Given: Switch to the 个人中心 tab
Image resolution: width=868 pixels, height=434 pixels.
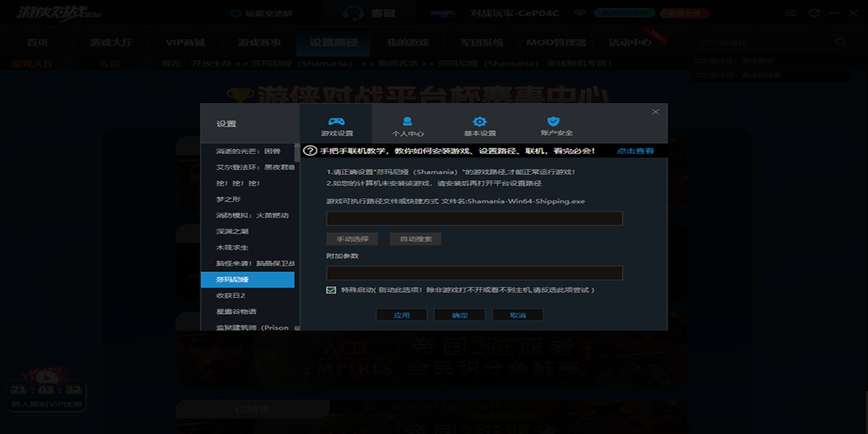Looking at the screenshot, I should tap(407, 126).
